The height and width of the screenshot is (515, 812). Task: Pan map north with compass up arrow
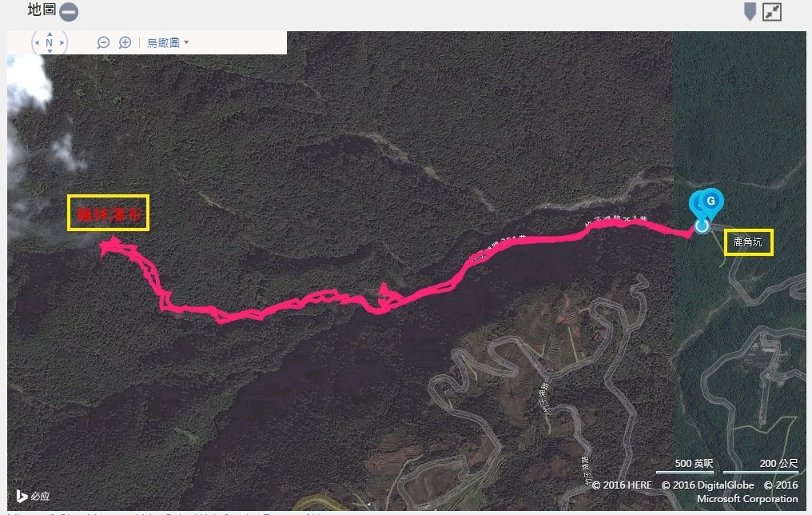[x=50, y=34]
